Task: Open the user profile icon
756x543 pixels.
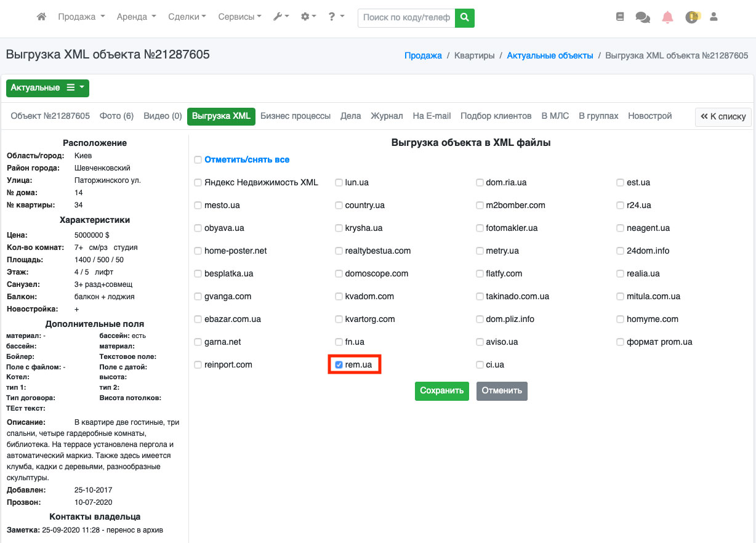Action: (714, 17)
